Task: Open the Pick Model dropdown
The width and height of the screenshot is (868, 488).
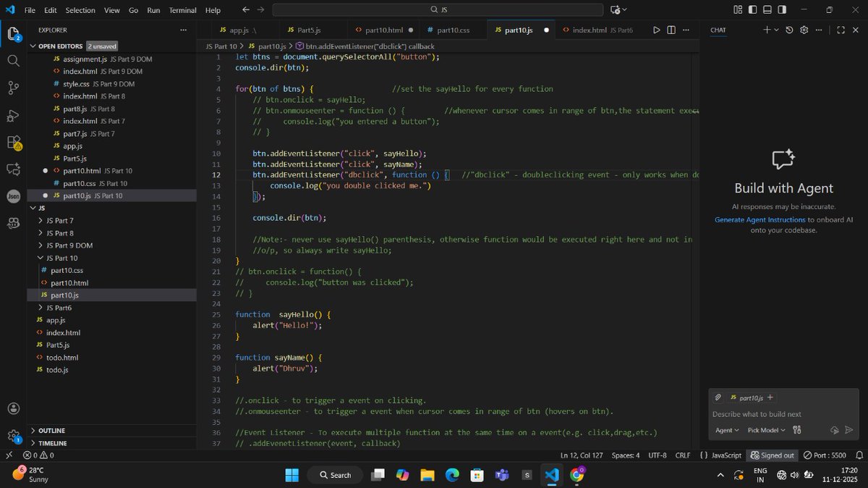Action: tap(765, 430)
